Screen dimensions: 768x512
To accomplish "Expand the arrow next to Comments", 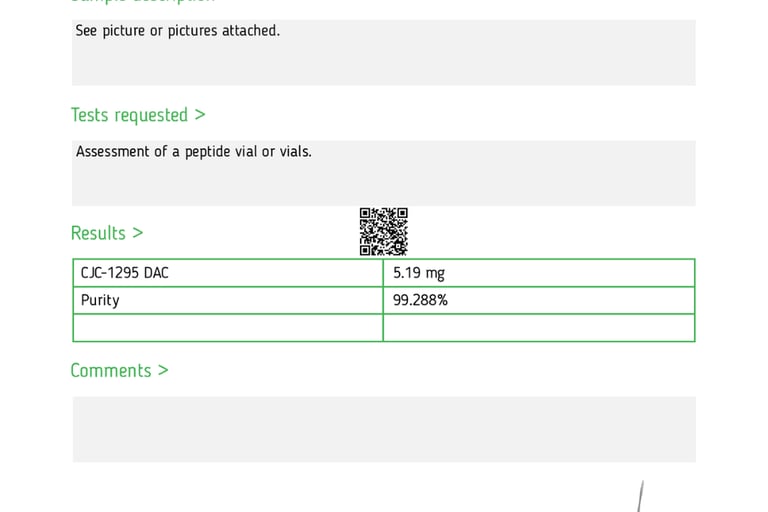I will 163,370.
